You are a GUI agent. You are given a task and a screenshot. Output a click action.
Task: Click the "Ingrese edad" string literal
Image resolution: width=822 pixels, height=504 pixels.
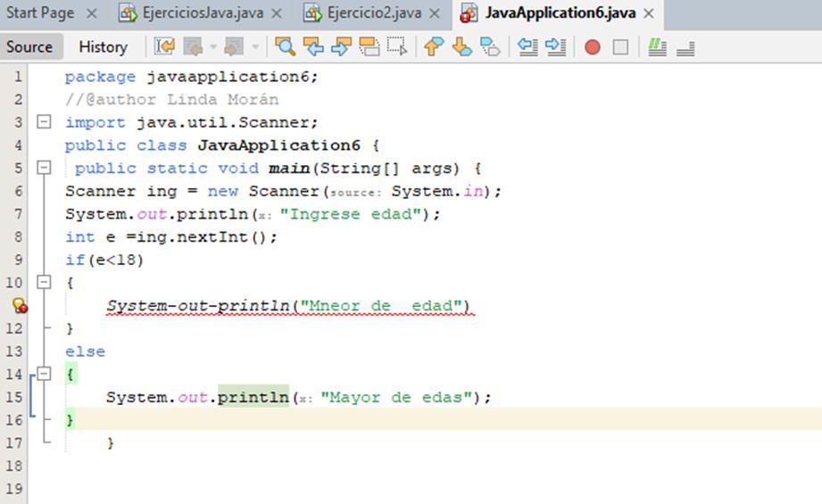(352, 214)
